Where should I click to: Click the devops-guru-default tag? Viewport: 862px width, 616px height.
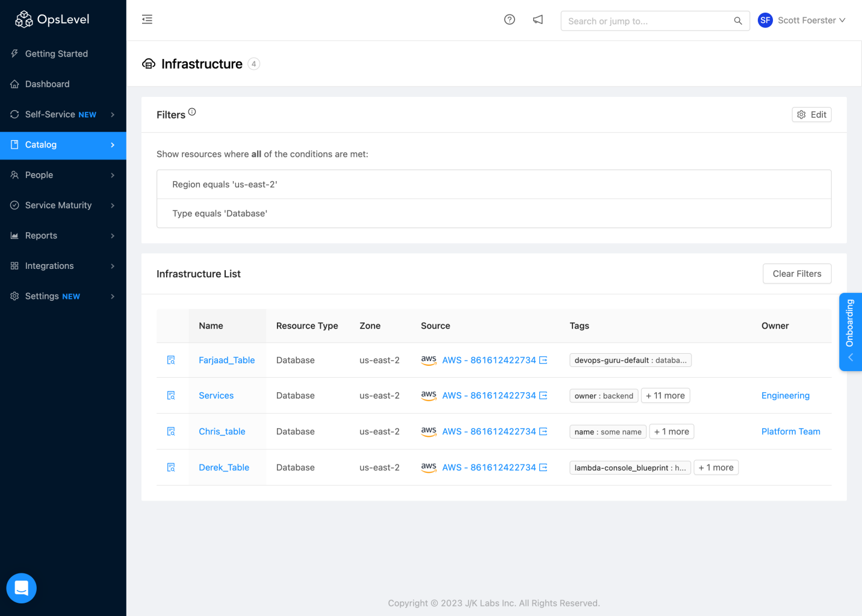tap(630, 360)
